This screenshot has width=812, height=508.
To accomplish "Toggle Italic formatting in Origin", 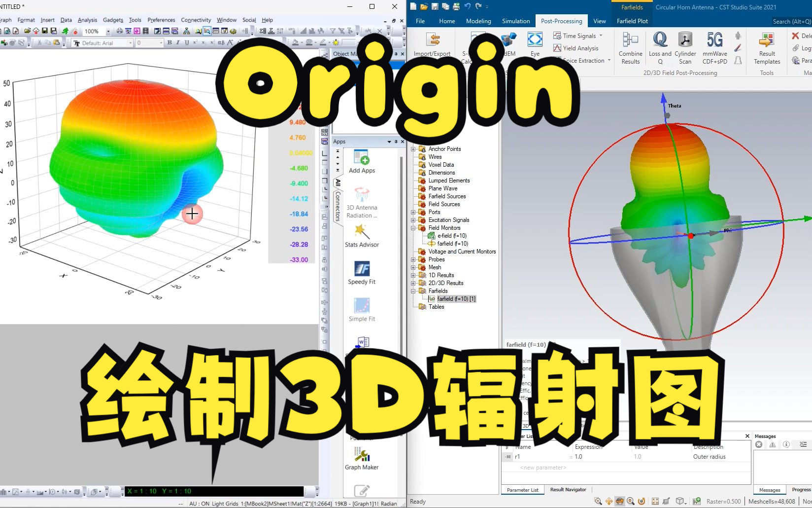I will pos(178,43).
